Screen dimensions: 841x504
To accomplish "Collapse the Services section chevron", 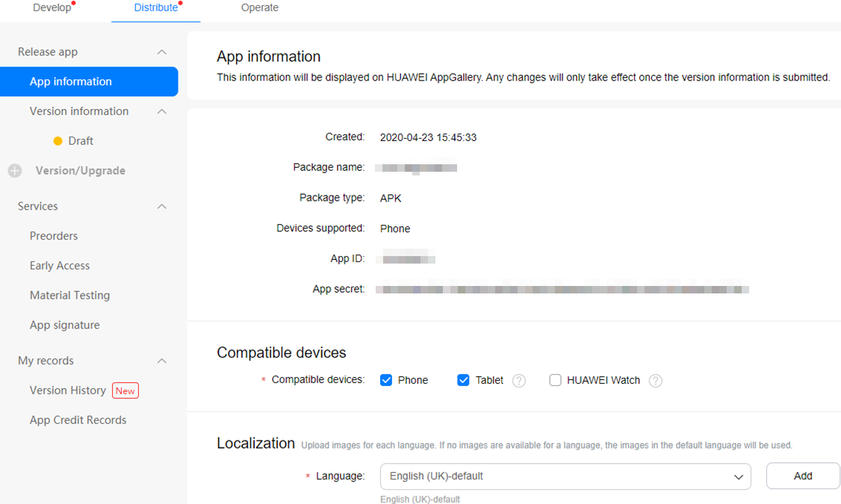I will click(162, 207).
